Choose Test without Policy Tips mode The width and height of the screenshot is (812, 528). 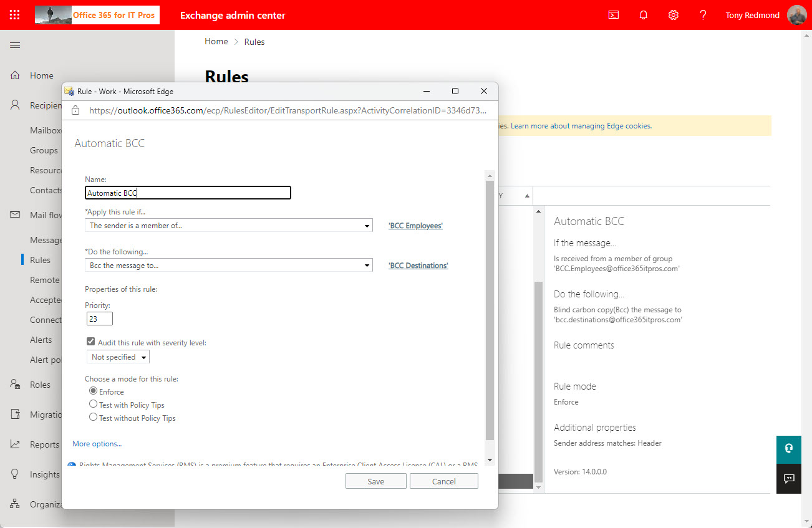coord(94,418)
